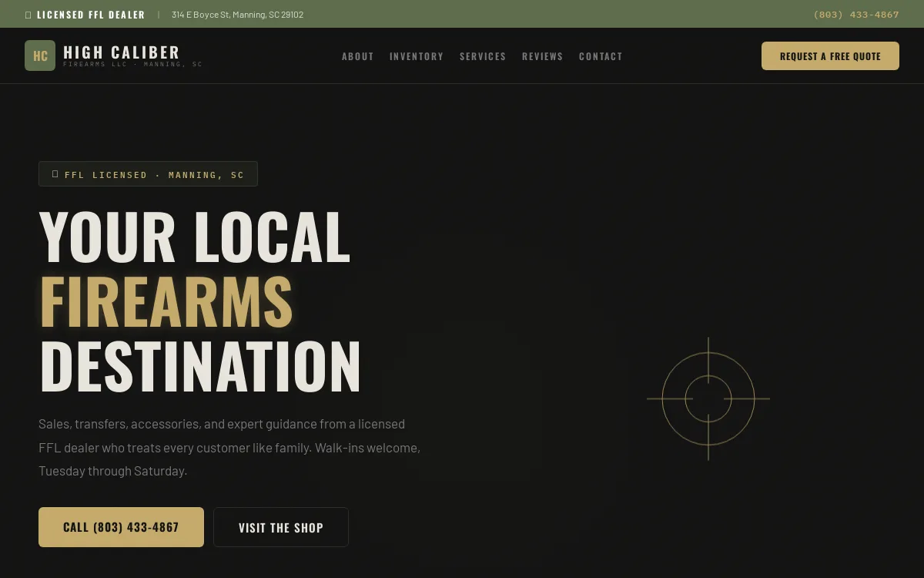Click the FFL Licensed · Manning, SC badge
The height and width of the screenshot is (578, 924).
(x=148, y=174)
